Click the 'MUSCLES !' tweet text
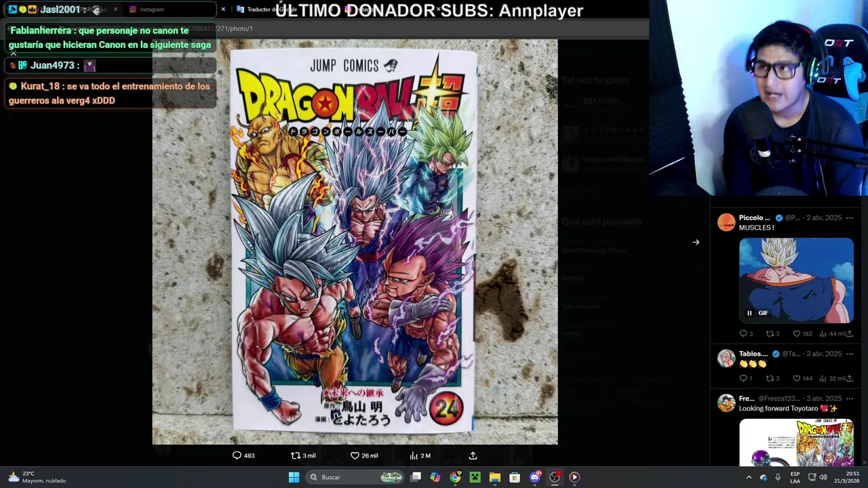This screenshot has height=488, width=868. pos(756,228)
